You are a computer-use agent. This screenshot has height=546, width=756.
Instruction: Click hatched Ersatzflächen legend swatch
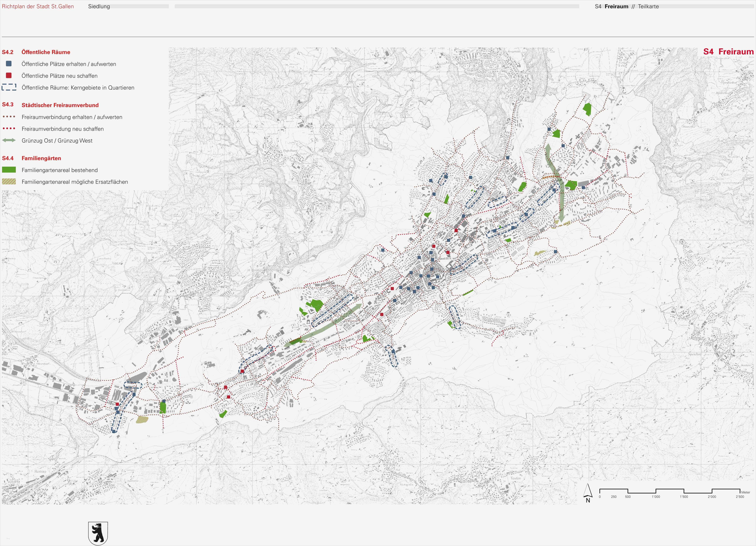9,182
